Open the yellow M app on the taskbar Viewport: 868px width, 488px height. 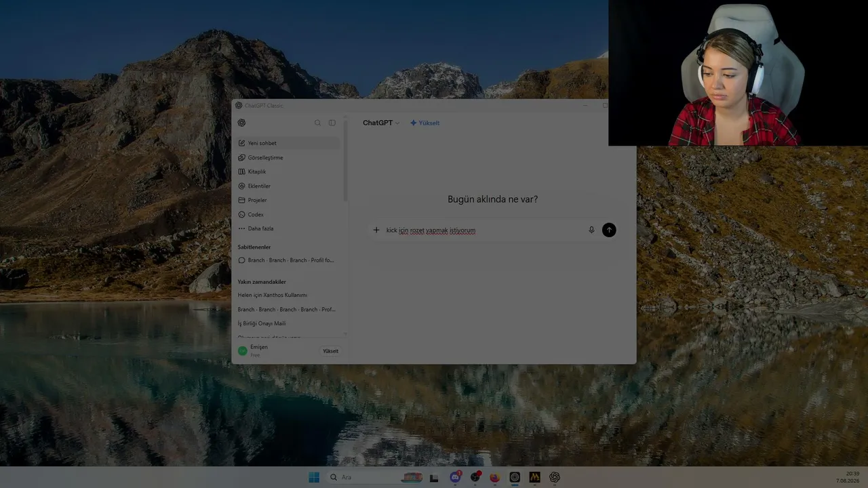click(x=534, y=477)
